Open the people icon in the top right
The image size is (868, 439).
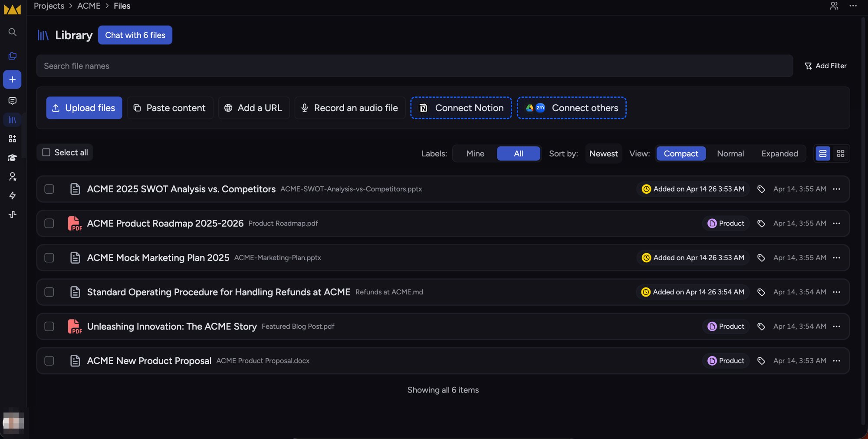834,6
